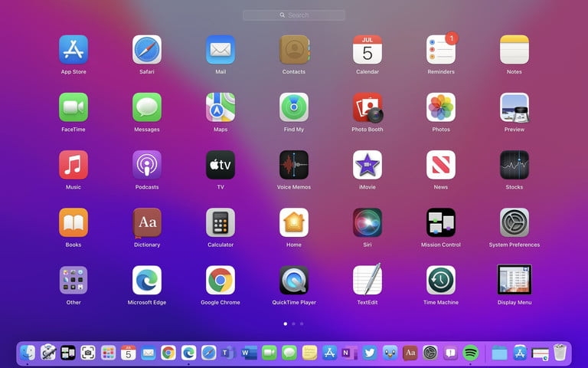This screenshot has height=368, width=588.
Task: Open Stickies in the Dock
Action: (309, 353)
